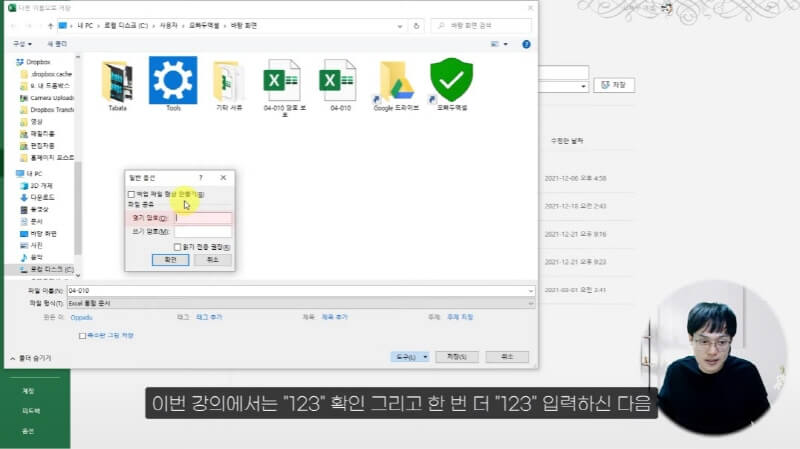Image resolution: width=800 pixels, height=449 pixels.
Task: Check the backup file checkbox in options dialog
Action: click(x=132, y=194)
